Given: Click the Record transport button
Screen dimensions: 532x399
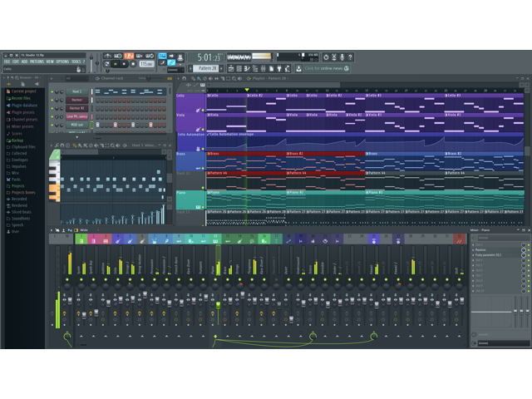Looking at the screenshot, I should [133, 63].
